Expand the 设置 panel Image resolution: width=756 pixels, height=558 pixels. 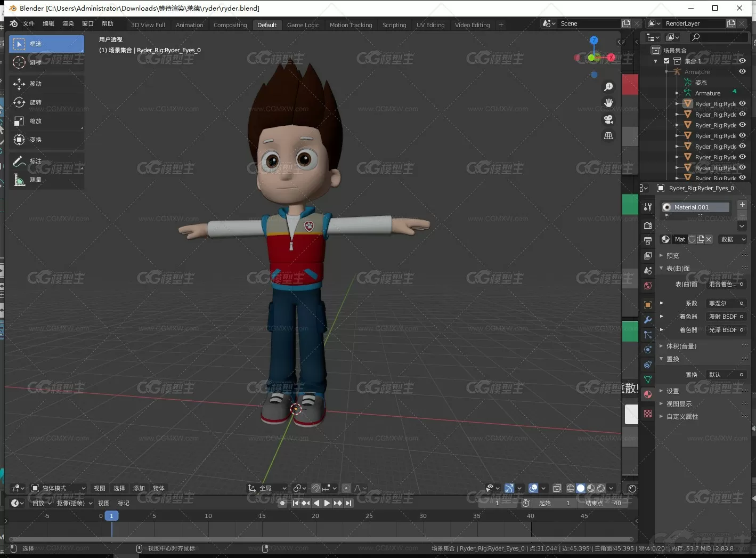pyautogui.click(x=672, y=391)
